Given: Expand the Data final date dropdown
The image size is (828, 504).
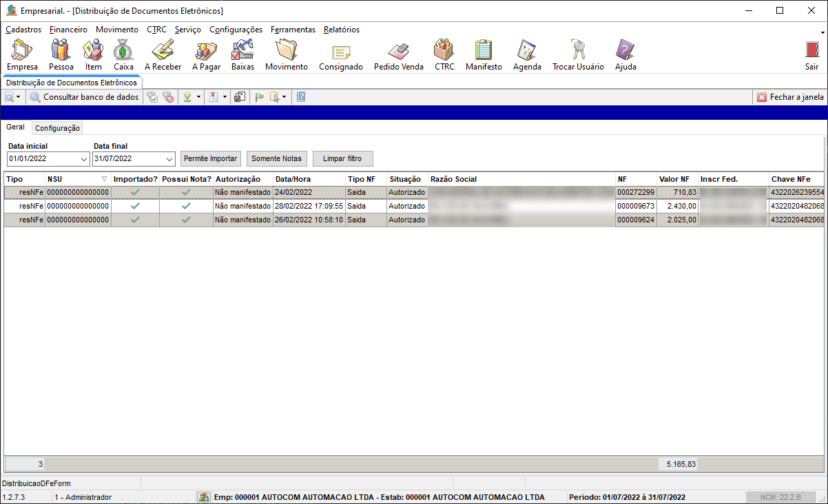Looking at the screenshot, I should 169,159.
